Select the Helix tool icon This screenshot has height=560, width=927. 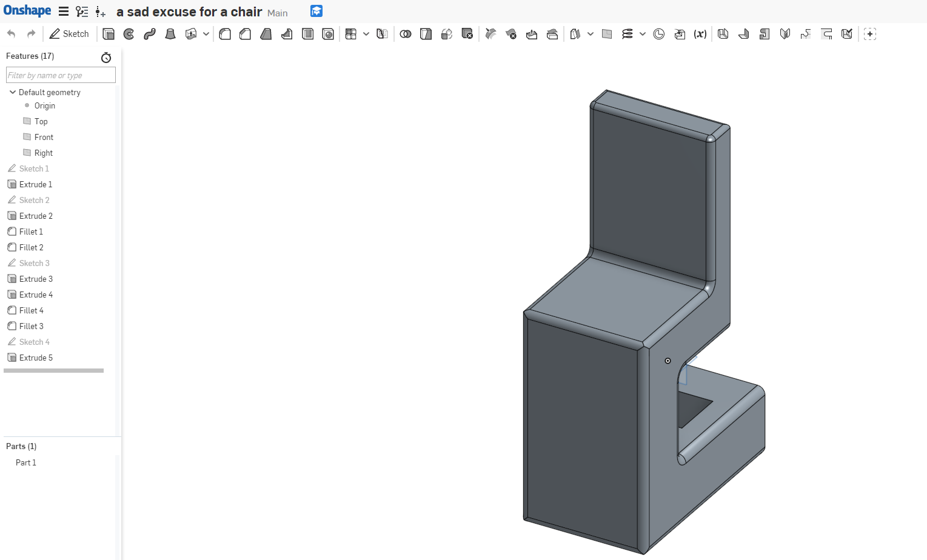tap(627, 34)
